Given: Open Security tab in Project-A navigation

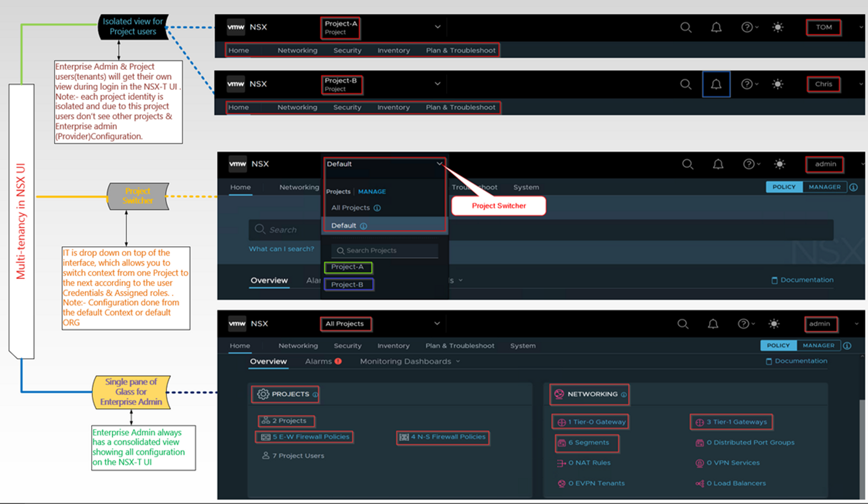Looking at the screenshot, I should 347,50.
